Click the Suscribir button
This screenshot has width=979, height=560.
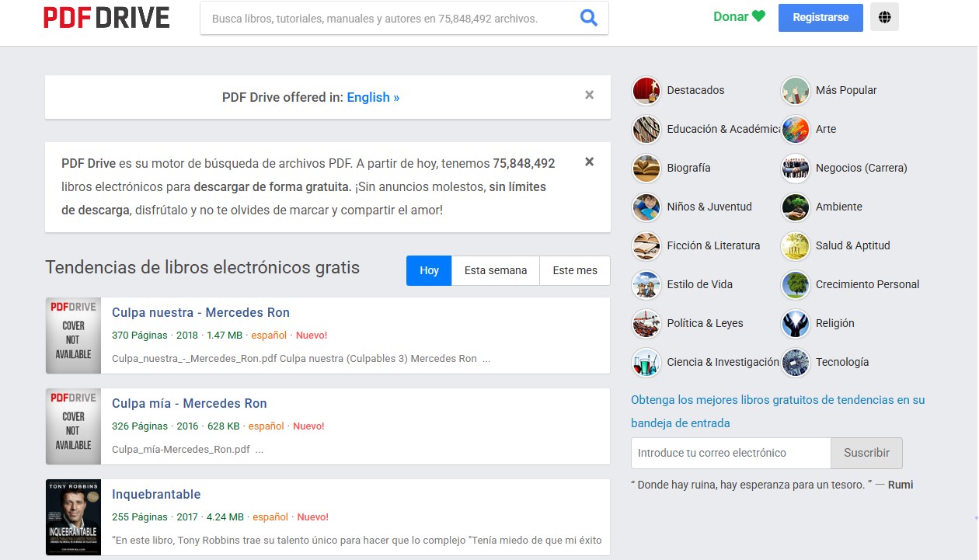(x=866, y=453)
